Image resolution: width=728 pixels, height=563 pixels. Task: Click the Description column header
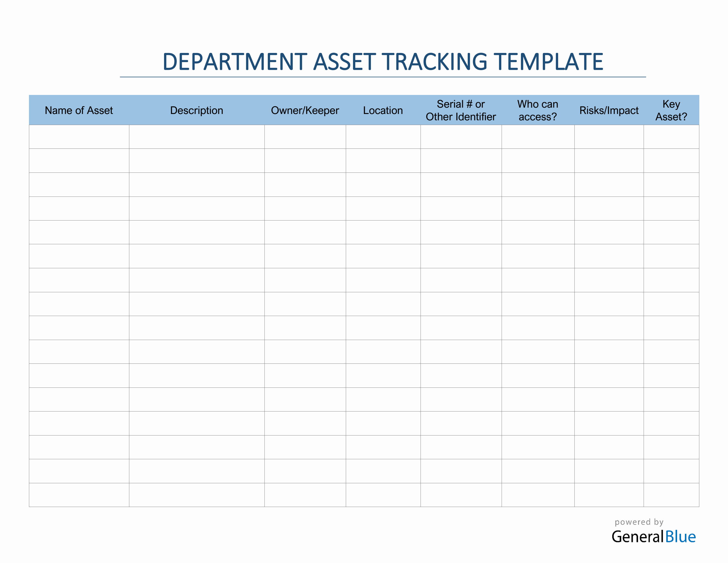coord(197,110)
